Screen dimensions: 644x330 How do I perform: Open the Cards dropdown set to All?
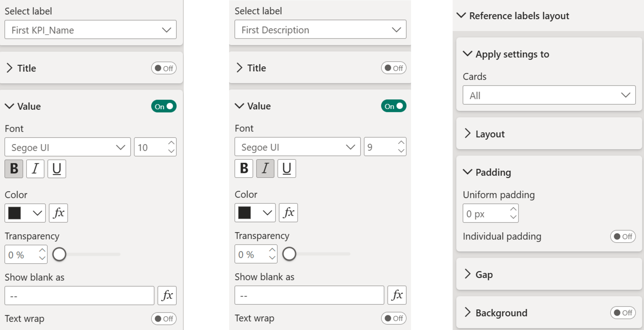(549, 95)
